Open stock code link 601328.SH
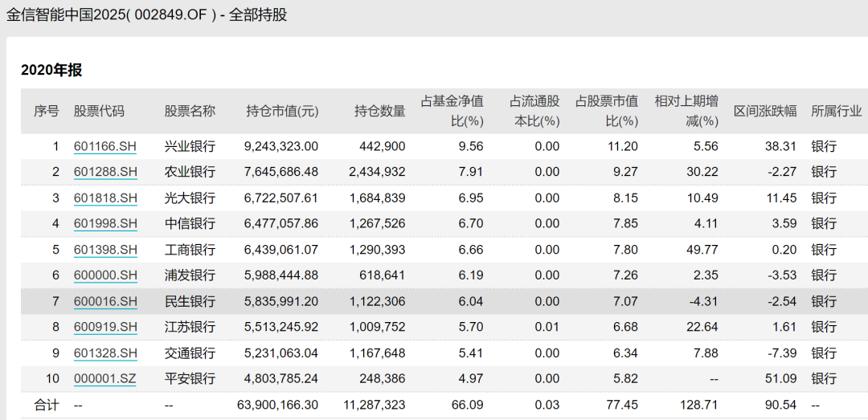Screen dimensions: 868x420 (x=105, y=353)
